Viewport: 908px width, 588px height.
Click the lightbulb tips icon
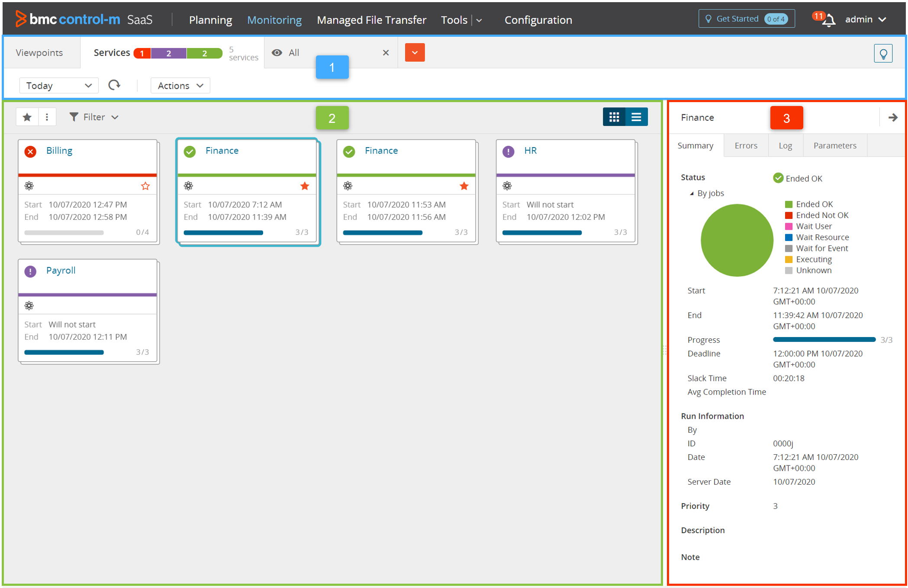pos(883,54)
